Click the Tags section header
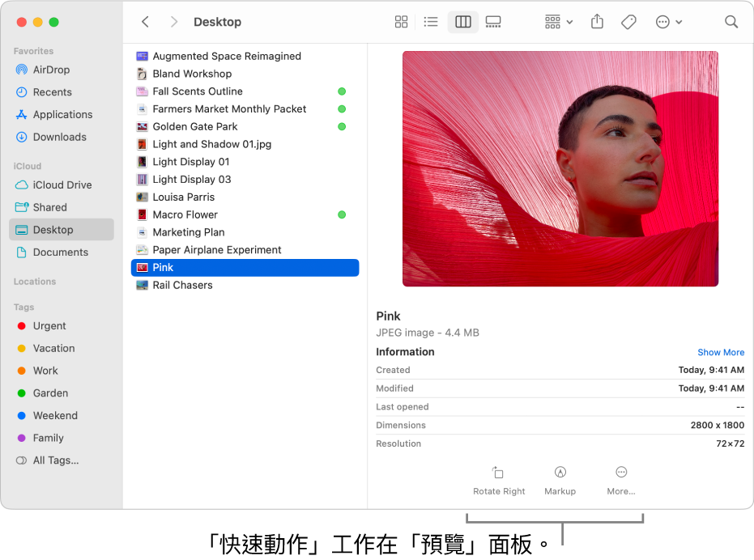754x560 pixels. point(23,308)
